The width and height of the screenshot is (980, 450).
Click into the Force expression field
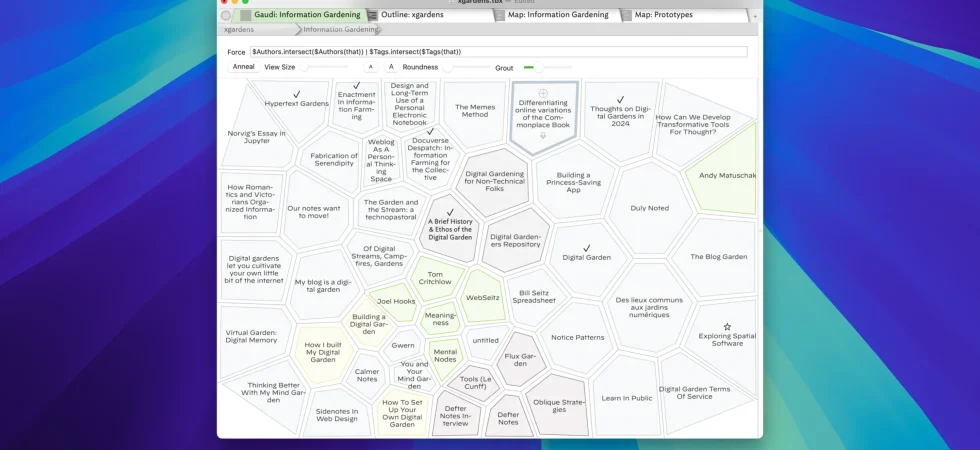[499, 52]
